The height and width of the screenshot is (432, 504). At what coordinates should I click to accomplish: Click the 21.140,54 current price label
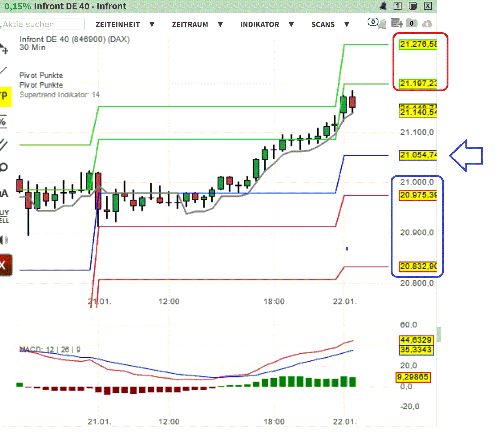[418, 113]
